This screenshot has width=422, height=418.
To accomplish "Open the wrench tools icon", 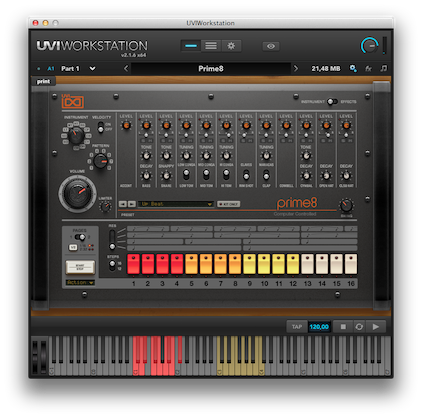I will coord(353,68).
